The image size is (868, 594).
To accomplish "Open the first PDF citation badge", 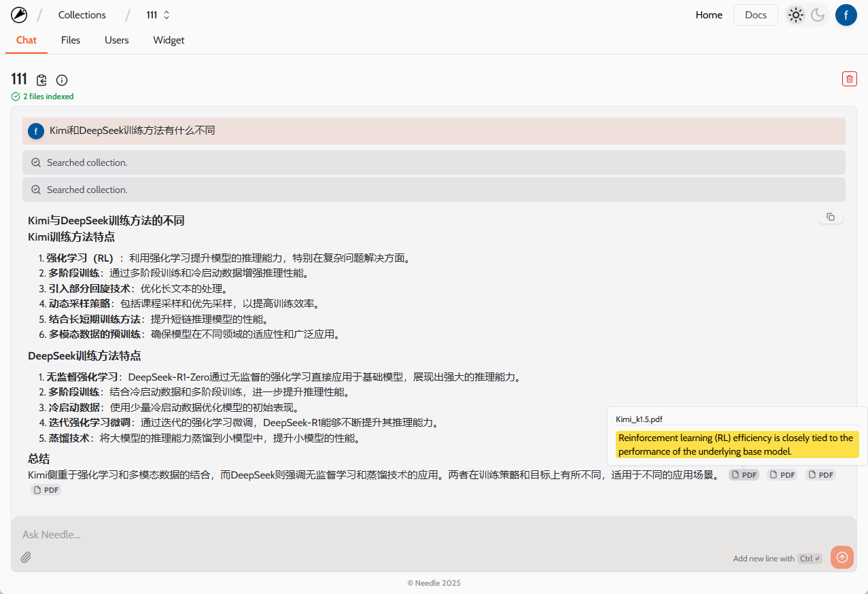I will 744,475.
